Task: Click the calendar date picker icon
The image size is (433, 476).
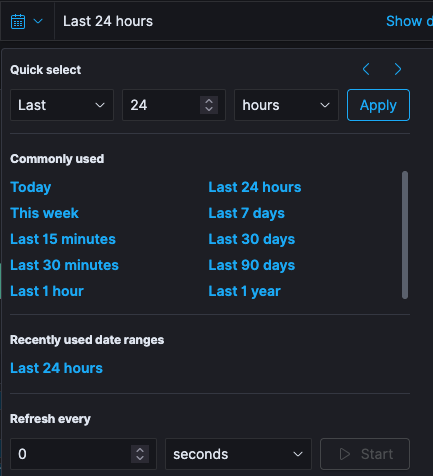Action: pos(18,22)
